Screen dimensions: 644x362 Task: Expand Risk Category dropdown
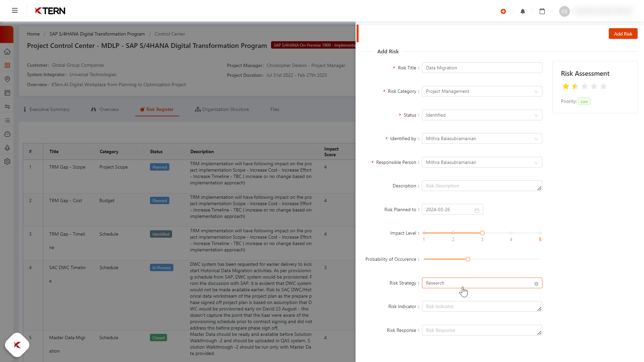tap(482, 92)
